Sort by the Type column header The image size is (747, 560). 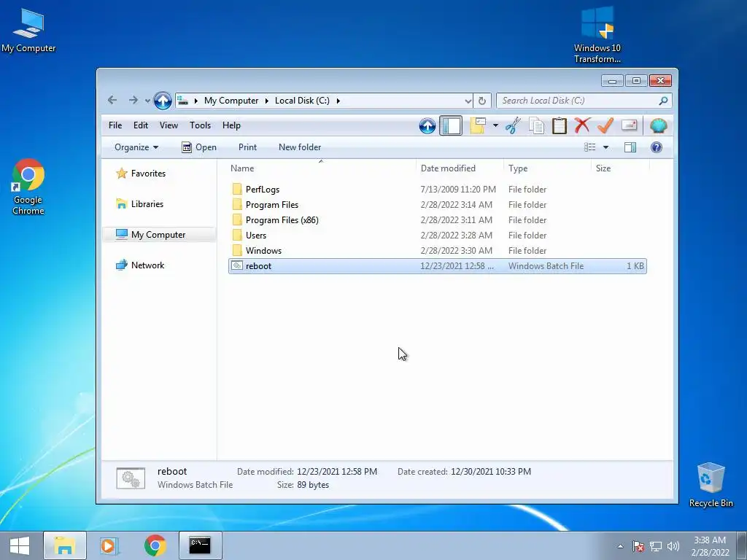547,168
